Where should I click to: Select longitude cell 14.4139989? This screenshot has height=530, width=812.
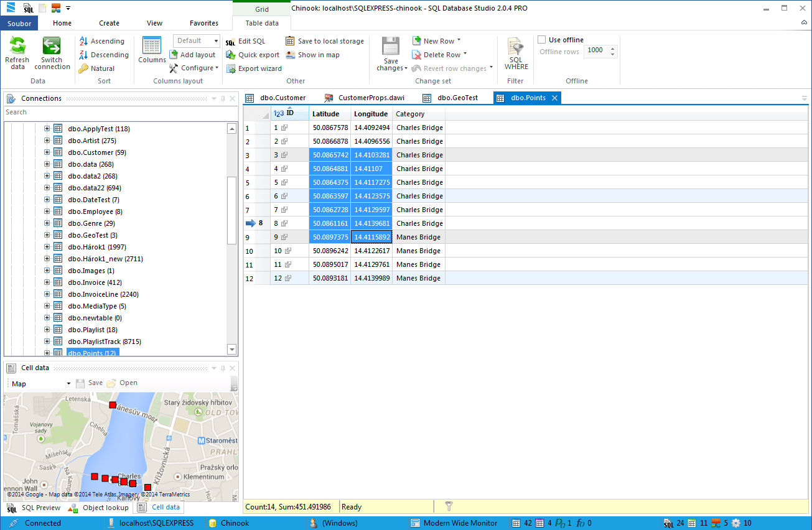click(371, 278)
